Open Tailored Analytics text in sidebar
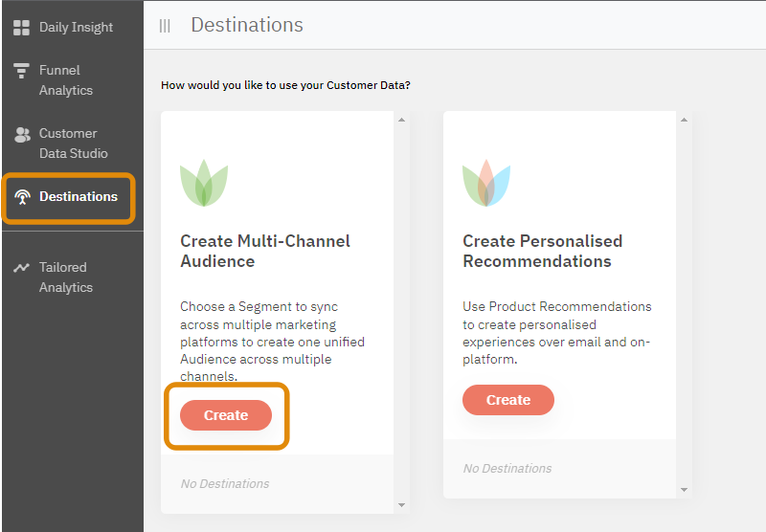This screenshot has width=766, height=532. coord(65,277)
